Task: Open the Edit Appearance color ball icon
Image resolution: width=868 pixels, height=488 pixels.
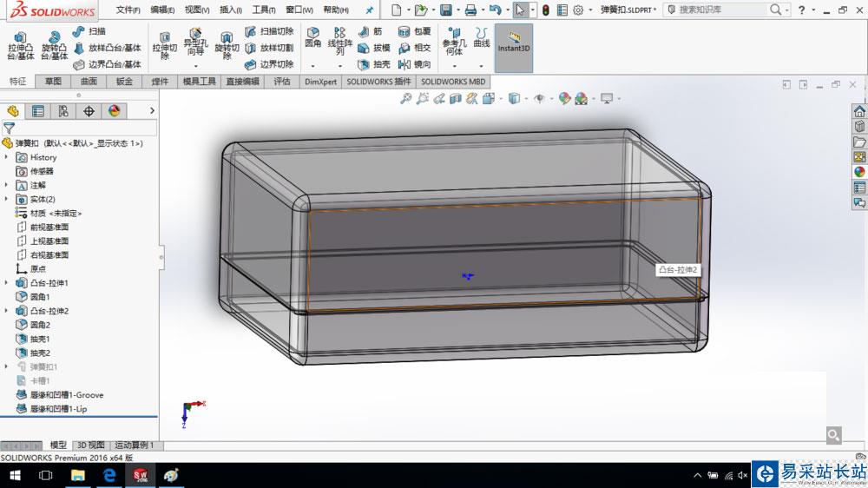Action: [564, 99]
